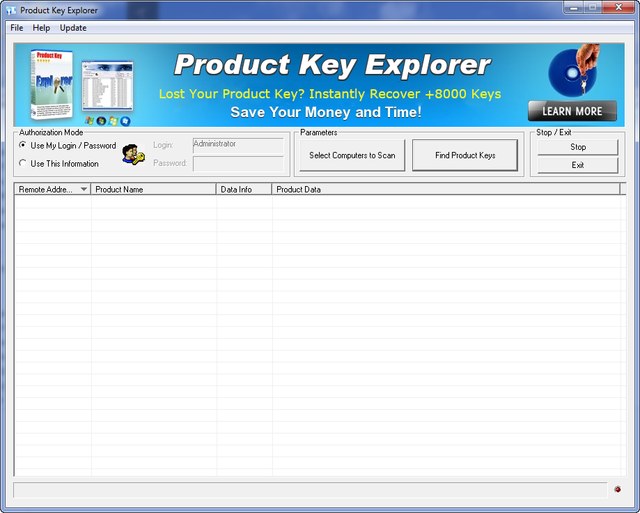Close the Product Key Explorer window
Viewport: 640px width, 513px height.
pos(619,8)
